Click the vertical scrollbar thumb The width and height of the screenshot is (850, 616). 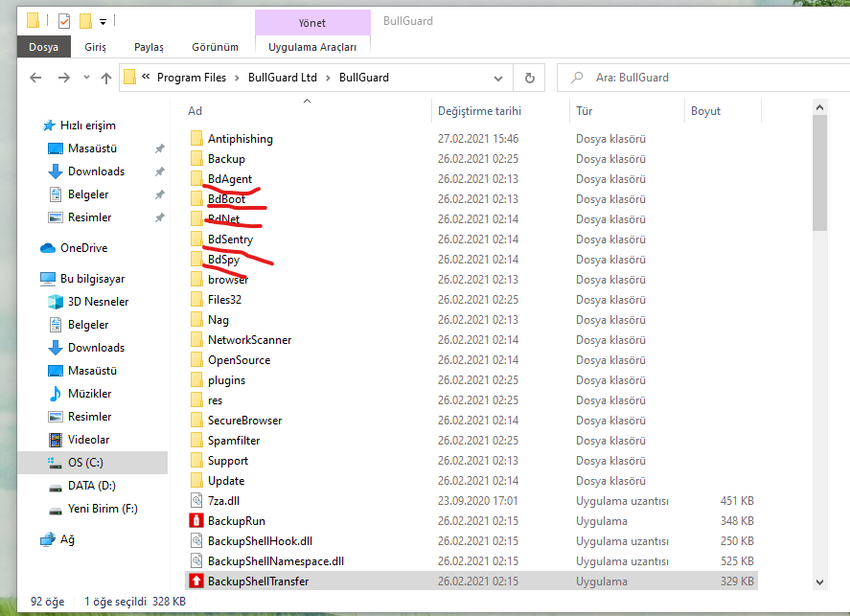[819, 173]
